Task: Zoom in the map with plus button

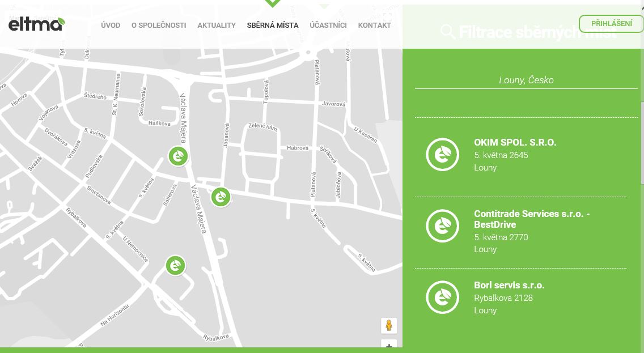Action: pyautogui.click(x=389, y=345)
